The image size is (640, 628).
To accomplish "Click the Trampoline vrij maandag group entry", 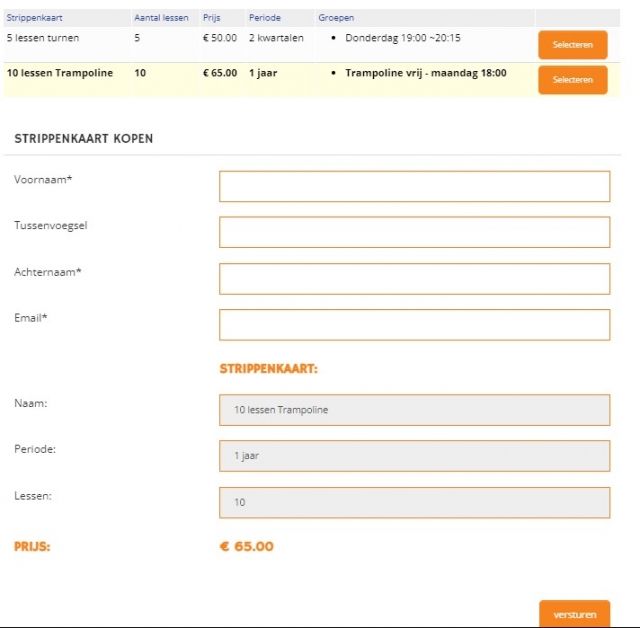I will point(425,73).
